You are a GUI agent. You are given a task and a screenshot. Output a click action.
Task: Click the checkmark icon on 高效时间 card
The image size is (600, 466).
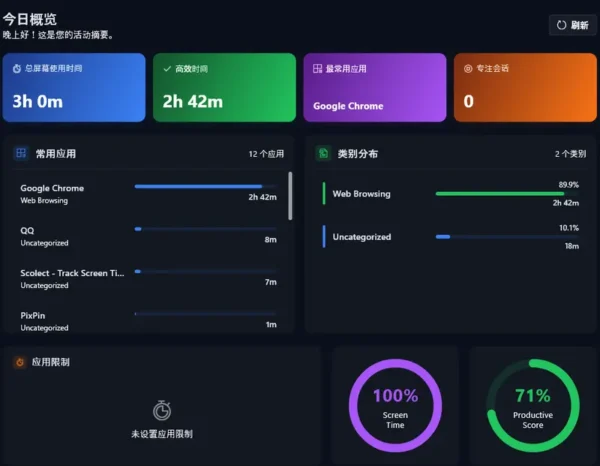167,69
